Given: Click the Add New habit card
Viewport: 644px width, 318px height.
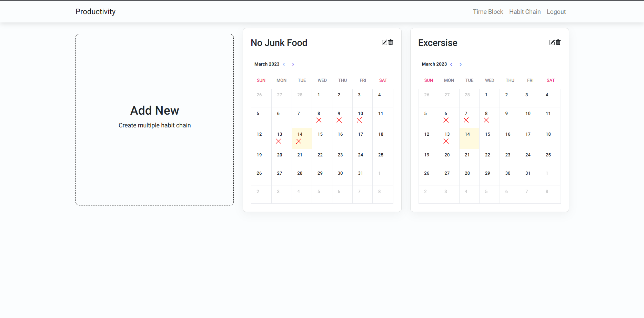Looking at the screenshot, I should pyautogui.click(x=154, y=119).
